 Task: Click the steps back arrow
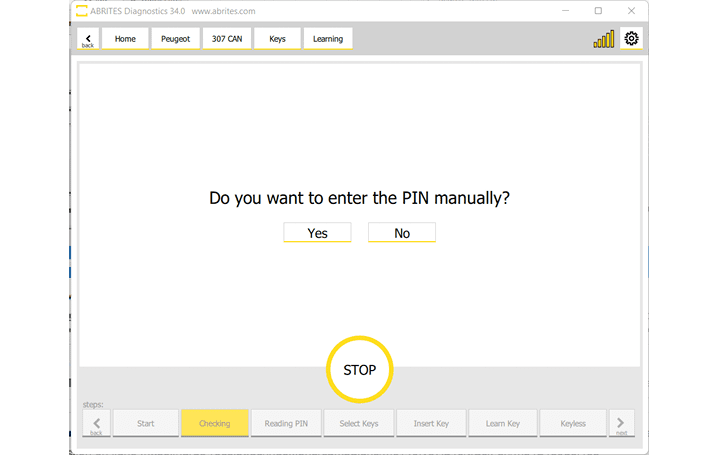click(x=96, y=423)
